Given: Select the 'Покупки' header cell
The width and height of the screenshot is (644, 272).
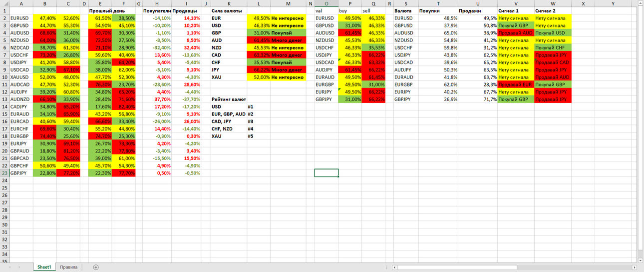Looking at the screenshot, I should coord(438,10).
